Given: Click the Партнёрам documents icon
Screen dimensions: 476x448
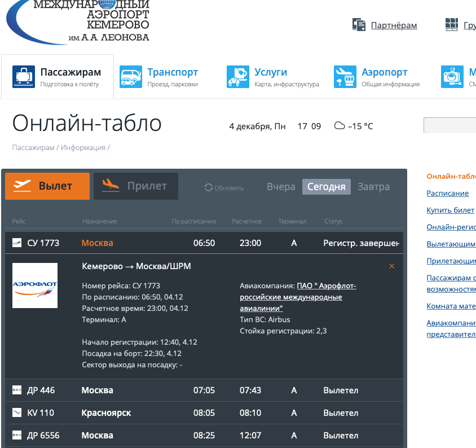Looking at the screenshot, I should (x=359, y=25).
